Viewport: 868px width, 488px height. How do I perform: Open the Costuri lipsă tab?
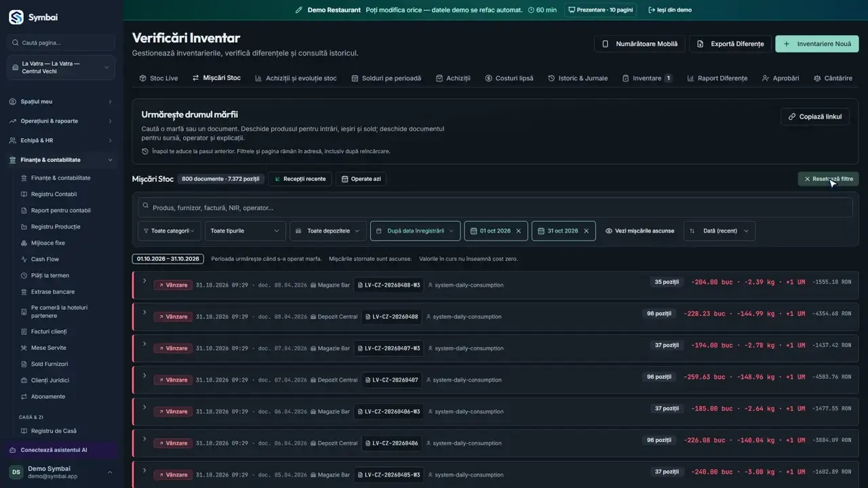(x=509, y=79)
